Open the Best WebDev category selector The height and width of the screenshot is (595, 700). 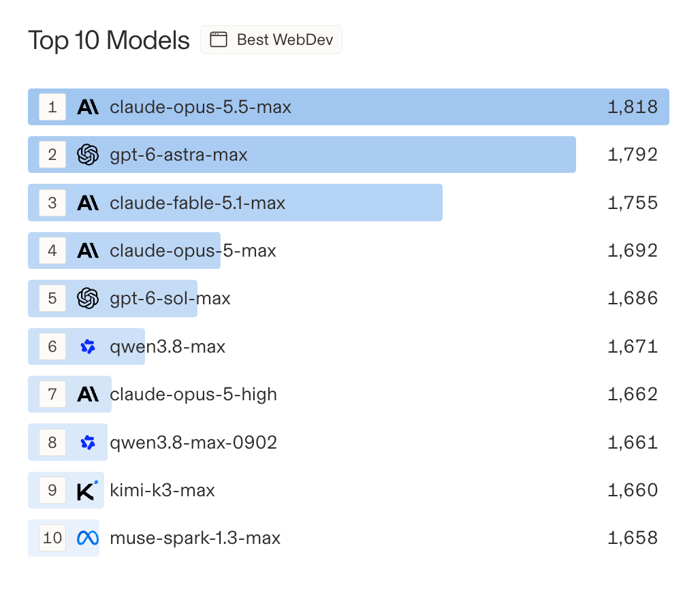point(272,39)
